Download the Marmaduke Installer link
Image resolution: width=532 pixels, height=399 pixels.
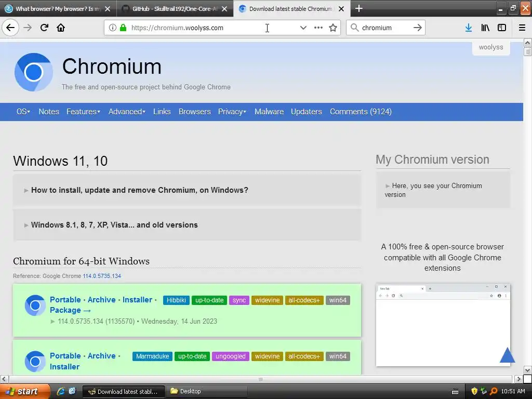coord(65,367)
